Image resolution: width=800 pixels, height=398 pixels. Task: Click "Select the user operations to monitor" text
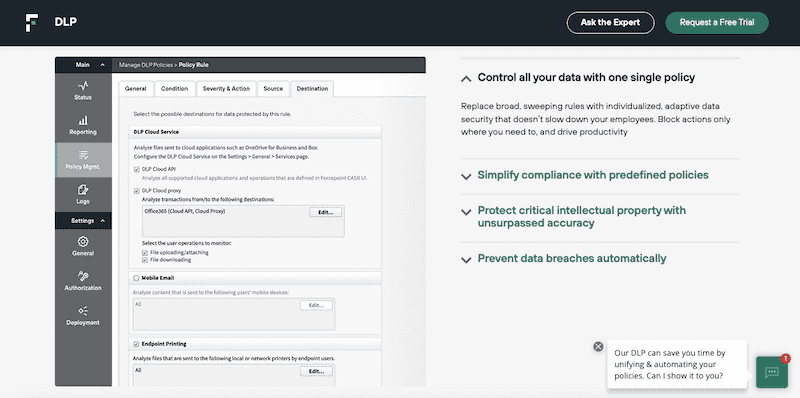(x=187, y=243)
